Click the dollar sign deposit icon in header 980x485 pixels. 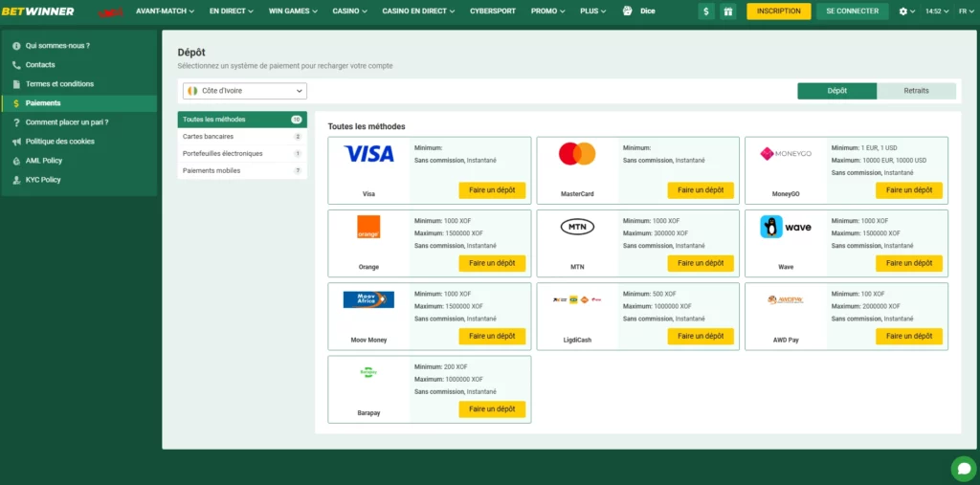pyautogui.click(x=706, y=11)
